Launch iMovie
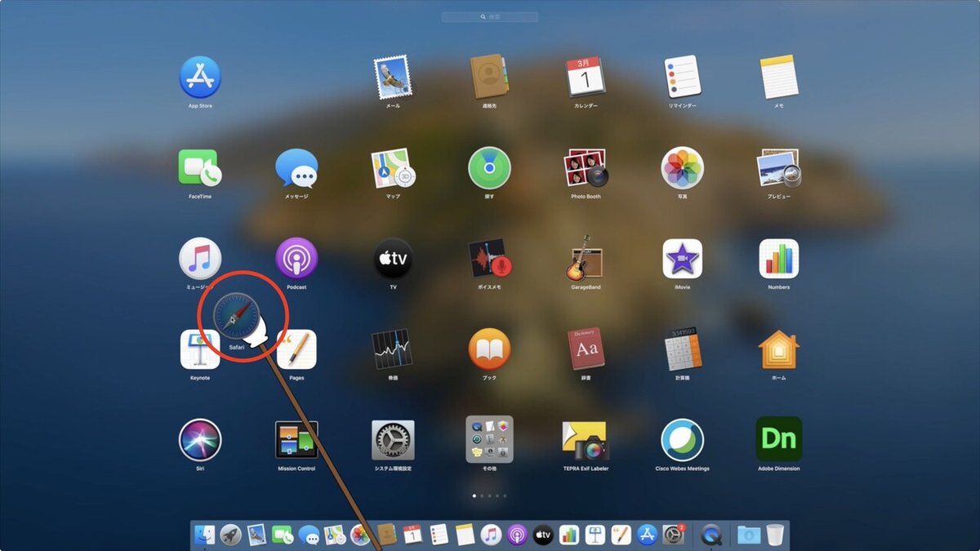 [682, 259]
